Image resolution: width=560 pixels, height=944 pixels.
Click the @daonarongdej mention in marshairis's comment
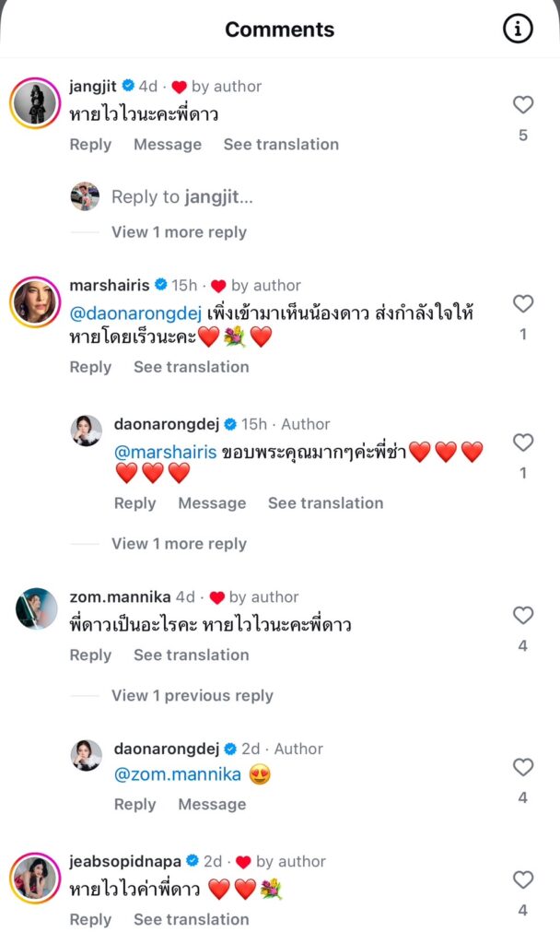coord(135,314)
